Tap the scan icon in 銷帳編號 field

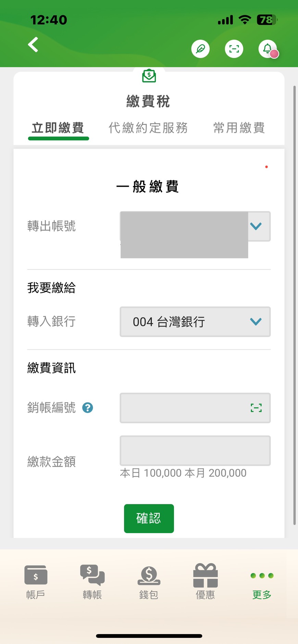click(256, 408)
